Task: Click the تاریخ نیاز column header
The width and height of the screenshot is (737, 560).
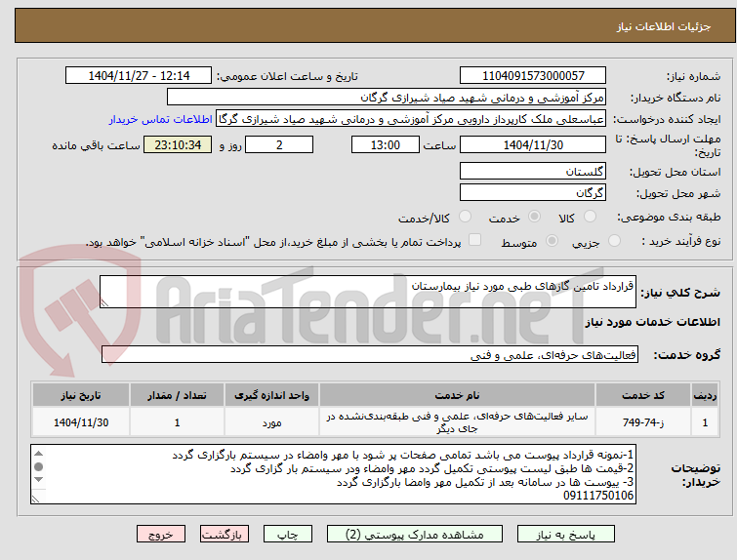Action: 81,395
